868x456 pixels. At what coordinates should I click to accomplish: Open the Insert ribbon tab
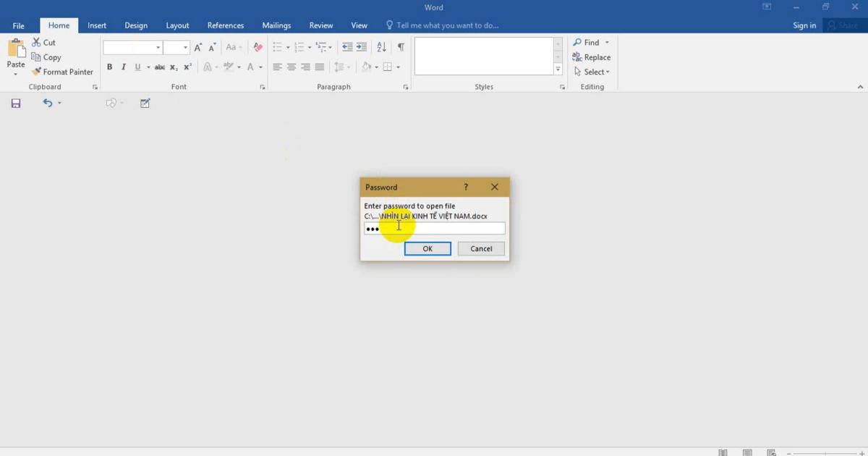click(x=97, y=25)
